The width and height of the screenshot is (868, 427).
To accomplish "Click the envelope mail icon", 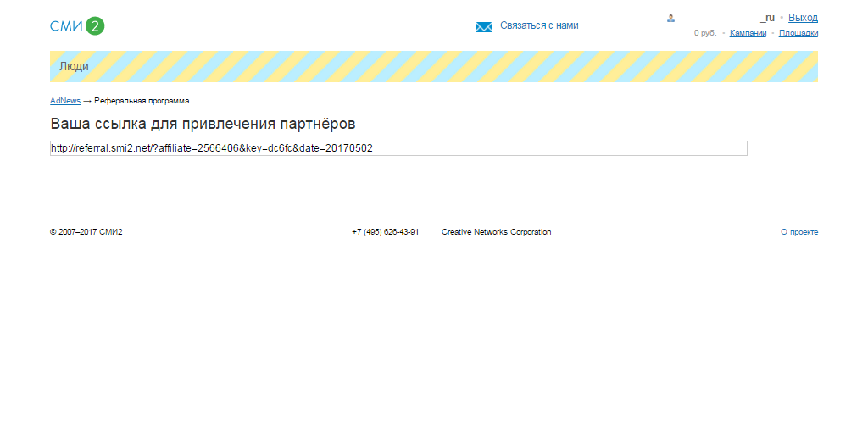I will click(x=484, y=26).
